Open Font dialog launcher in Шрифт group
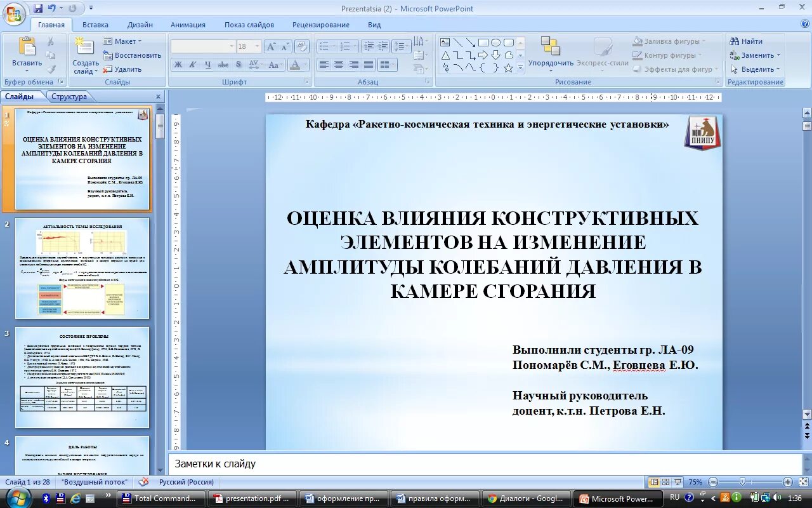812x508 pixels. click(x=306, y=82)
